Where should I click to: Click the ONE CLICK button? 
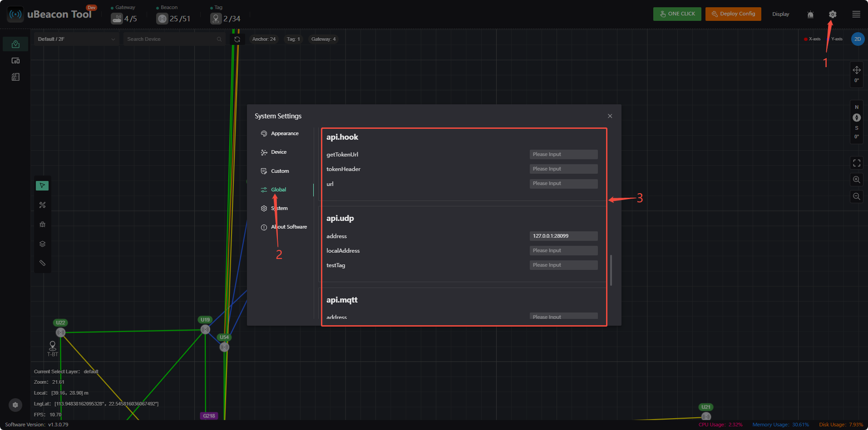click(x=677, y=14)
